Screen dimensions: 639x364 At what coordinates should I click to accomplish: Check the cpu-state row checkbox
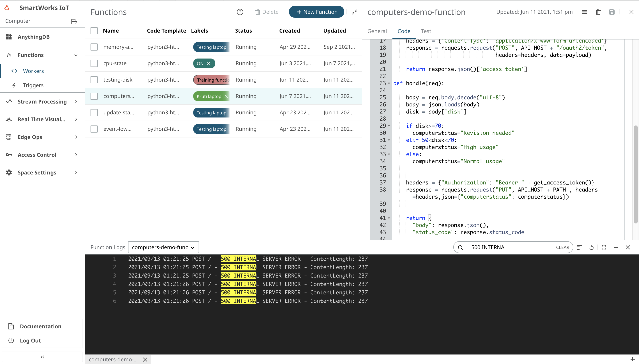pos(94,63)
